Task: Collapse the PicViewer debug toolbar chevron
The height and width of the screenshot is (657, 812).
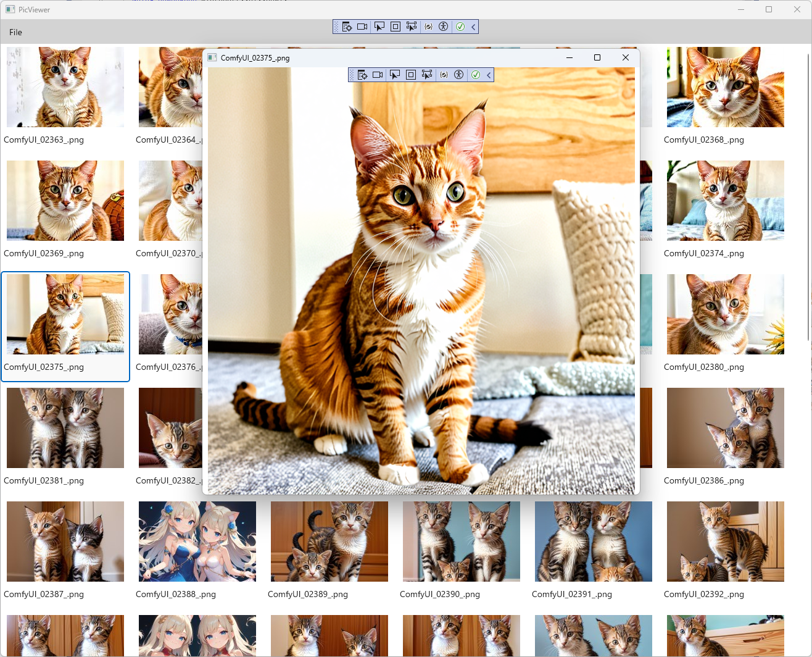Action: pyautogui.click(x=473, y=27)
